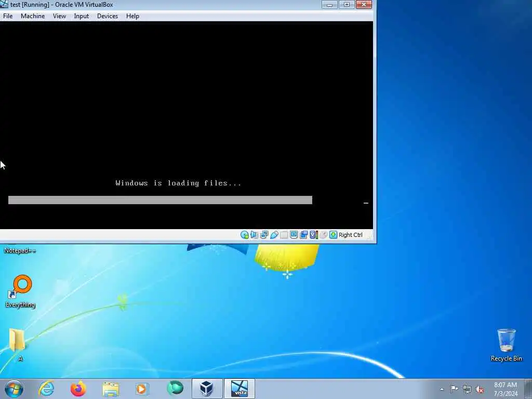Image resolution: width=532 pixels, height=399 pixels.
Task: Click the USB devices status icon
Action: [x=274, y=235]
